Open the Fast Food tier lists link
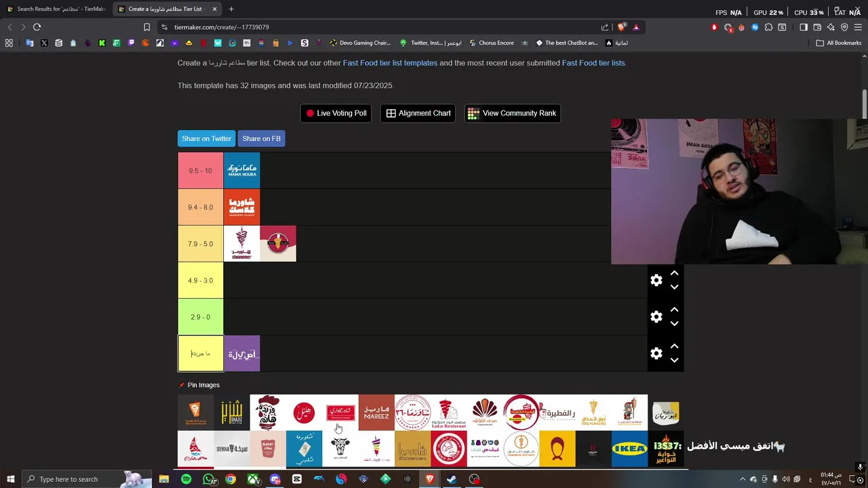The height and width of the screenshot is (488, 868). pos(593,63)
